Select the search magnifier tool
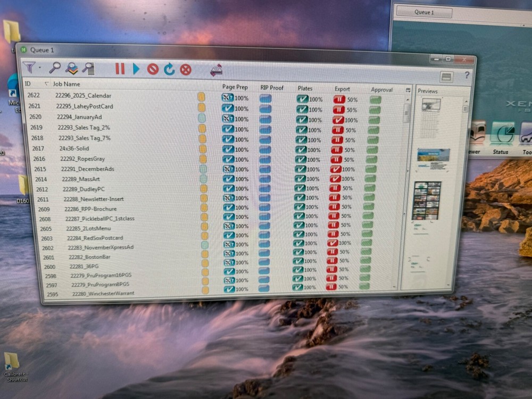 pos(54,69)
